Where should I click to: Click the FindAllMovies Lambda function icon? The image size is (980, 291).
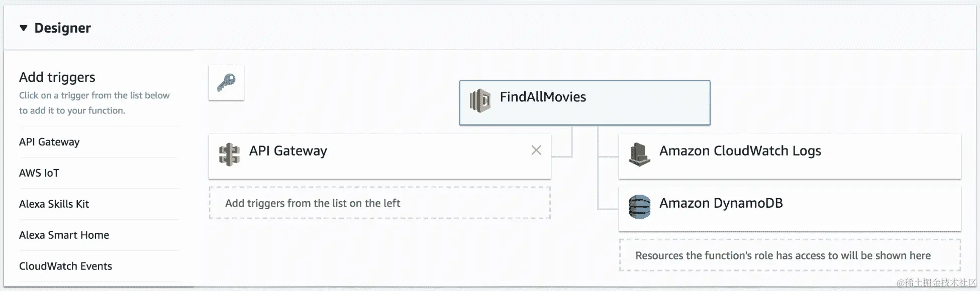tap(480, 100)
